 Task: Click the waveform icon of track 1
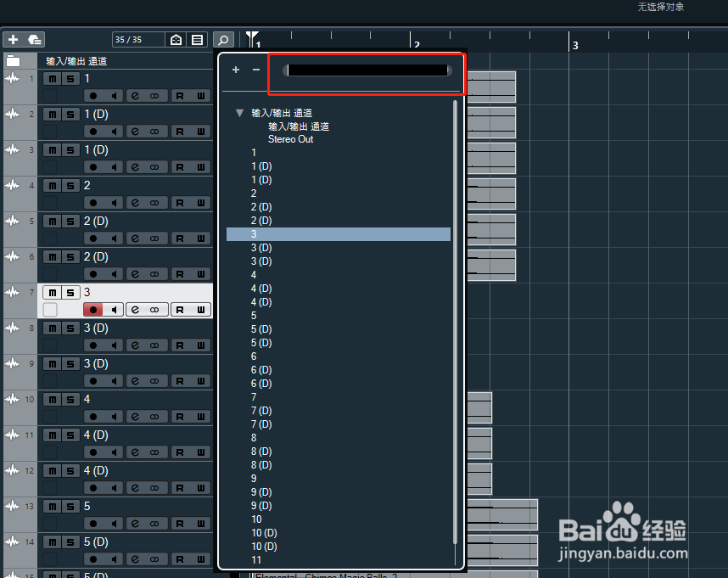[12, 78]
